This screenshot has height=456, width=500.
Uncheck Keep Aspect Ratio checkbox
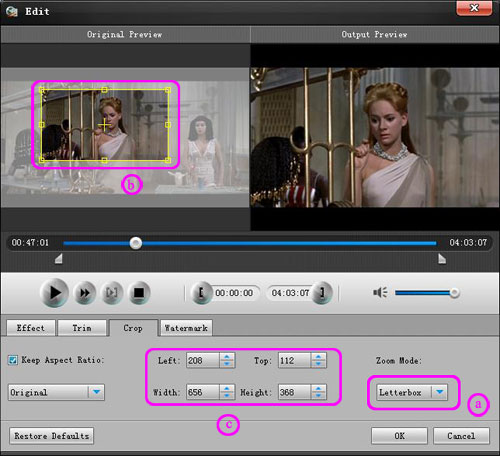pos(13,360)
